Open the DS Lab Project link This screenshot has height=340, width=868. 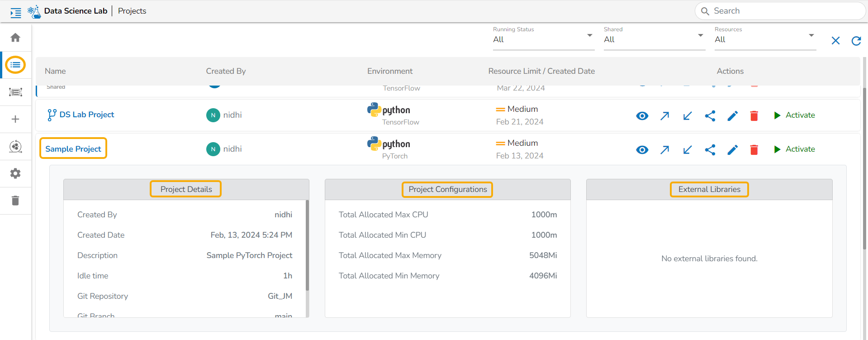[86, 115]
